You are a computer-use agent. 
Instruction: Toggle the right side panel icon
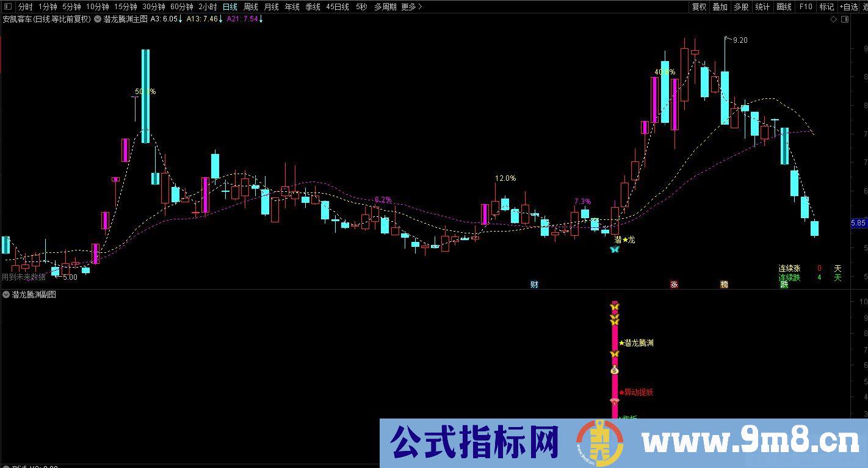845,19
